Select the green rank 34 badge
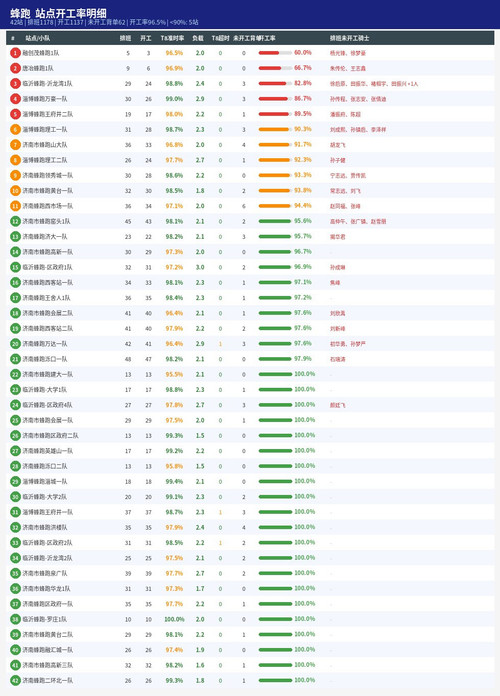The image size is (500, 696). (16, 558)
